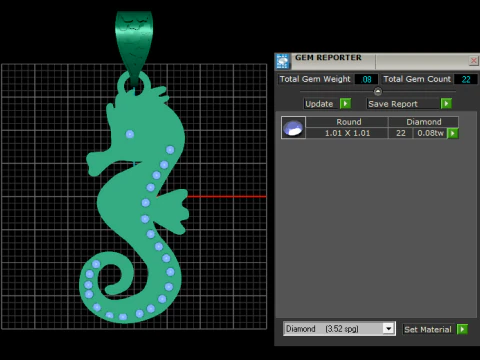Viewport: 480px width, 360px height.
Task: Collapse the panel with the round up-arrow
Action: point(378,91)
